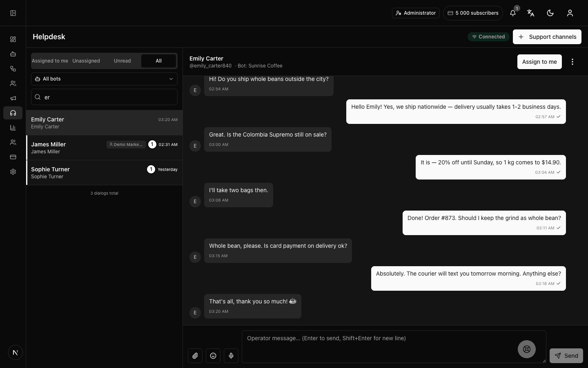The width and height of the screenshot is (588, 368).
Task: Open the Emily Carter dialog
Action: [x=104, y=123]
